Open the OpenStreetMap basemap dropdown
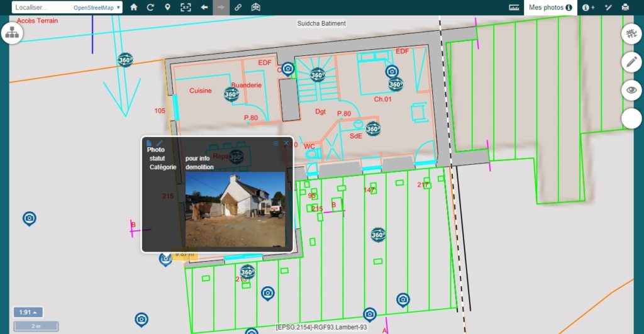Image resolution: width=644 pixels, height=334 pixels. point(97,8)
